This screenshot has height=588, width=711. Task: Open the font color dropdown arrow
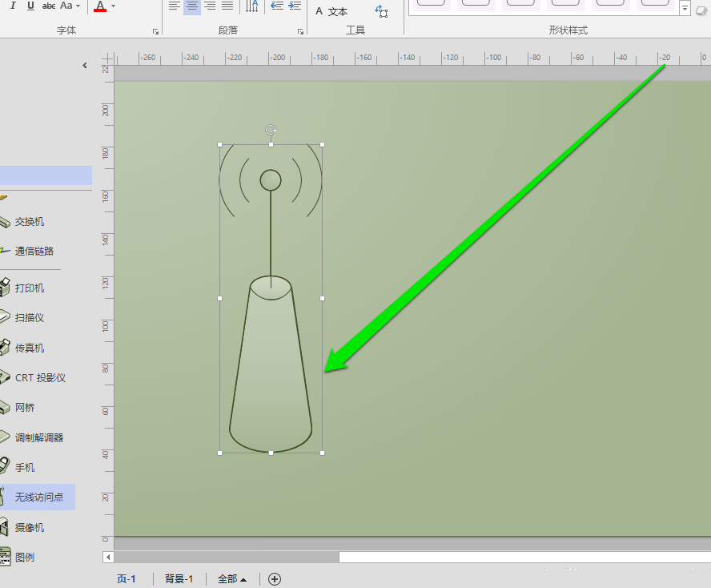[113, 6]
